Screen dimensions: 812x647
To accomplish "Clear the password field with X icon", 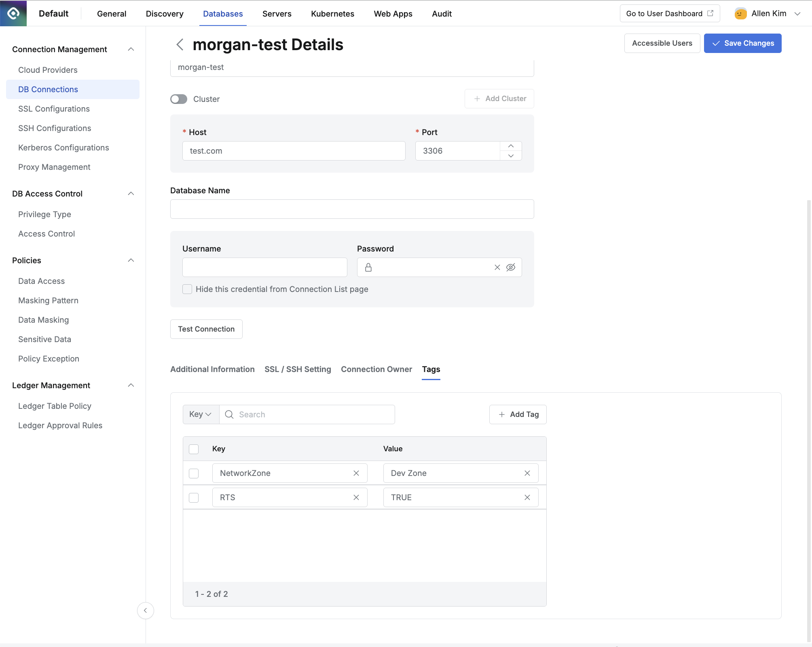I will point(497,267).
